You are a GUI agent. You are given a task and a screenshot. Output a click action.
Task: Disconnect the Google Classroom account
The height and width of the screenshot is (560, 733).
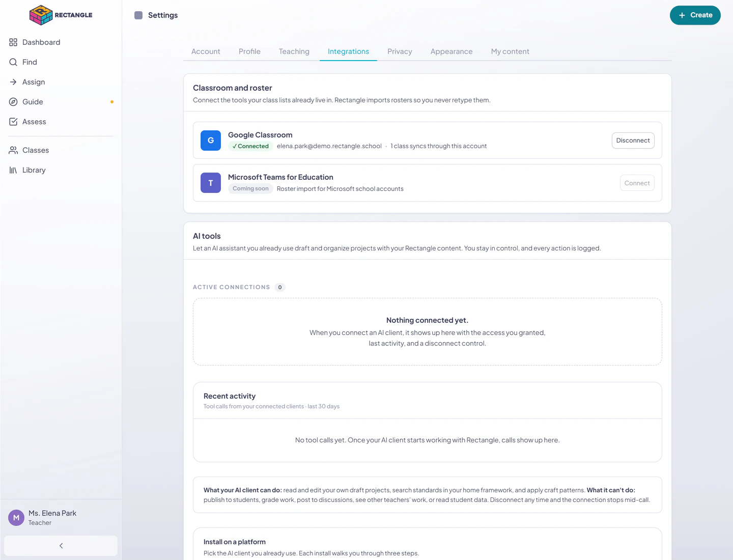[633, 141]
